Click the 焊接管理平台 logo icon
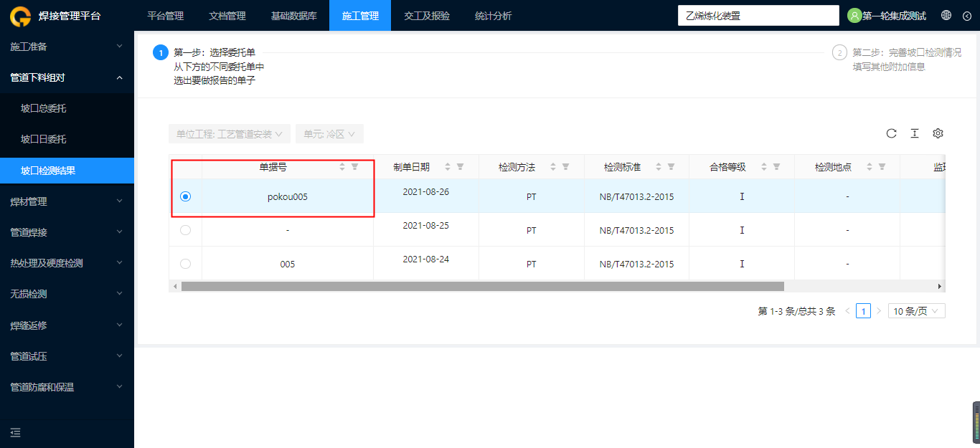The height and width of the screenshot is (448, 980). coord(20,15)
